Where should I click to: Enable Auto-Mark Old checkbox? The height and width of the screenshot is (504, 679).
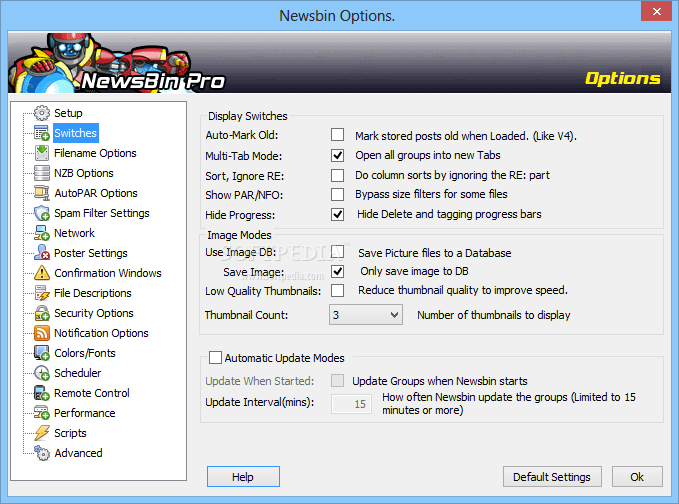337,135
